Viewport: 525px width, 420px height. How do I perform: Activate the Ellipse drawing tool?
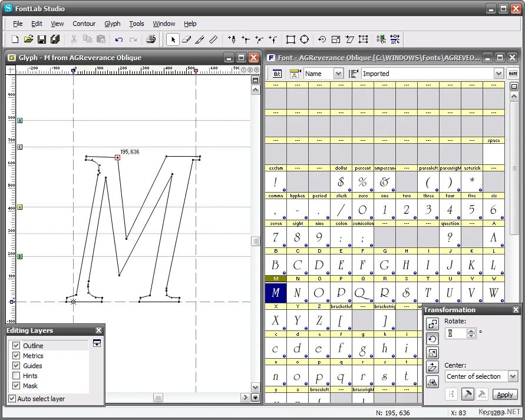(x=305, y=39)
